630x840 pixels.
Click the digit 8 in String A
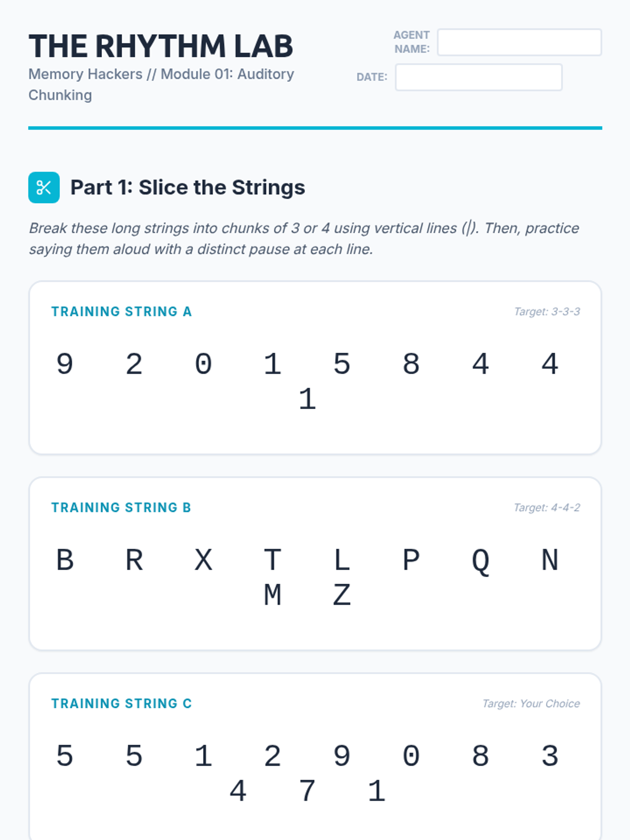point(411,364)
